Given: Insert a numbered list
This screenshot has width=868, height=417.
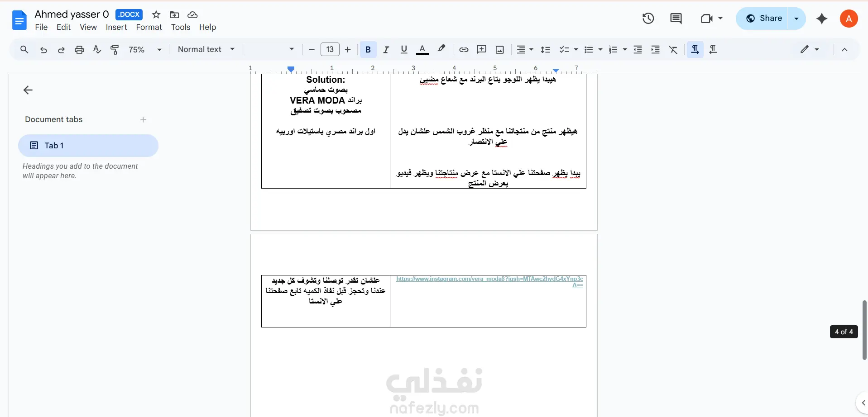Looking at the screenshot, I should [613, 50].
